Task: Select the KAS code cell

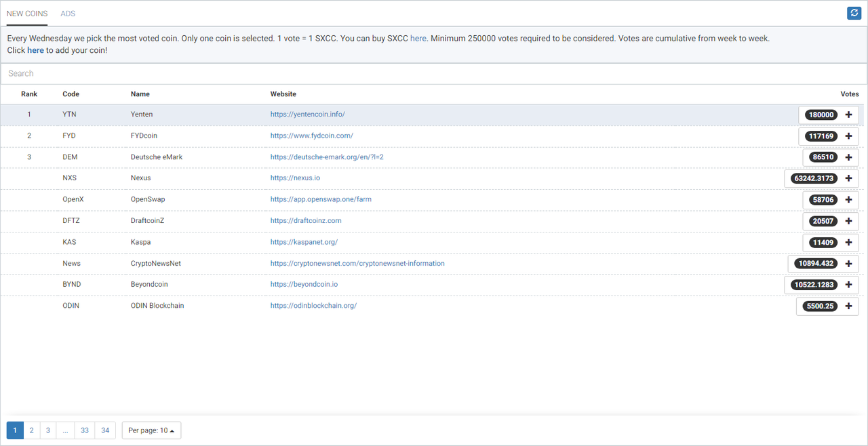Action: pos(69,242)
